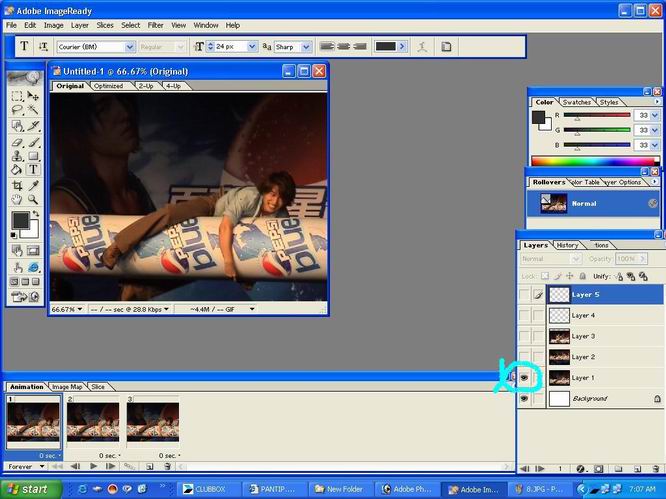Viewport: 666px width, 499px height.
Task: Click left-align text icon in options bar
Action: tap(327, 46)
